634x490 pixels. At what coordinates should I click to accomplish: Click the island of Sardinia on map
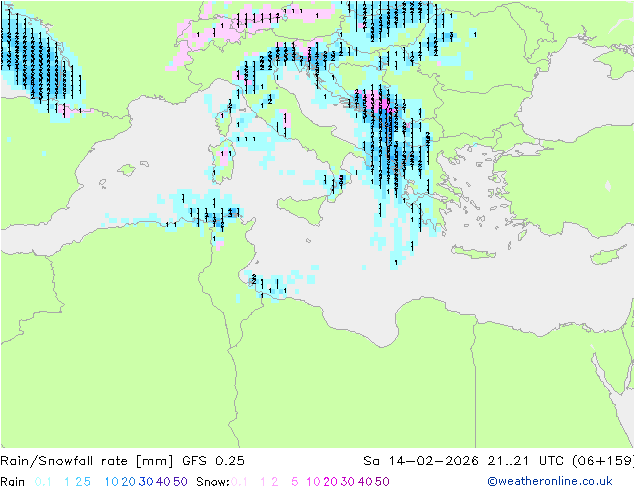coord(222,161)
